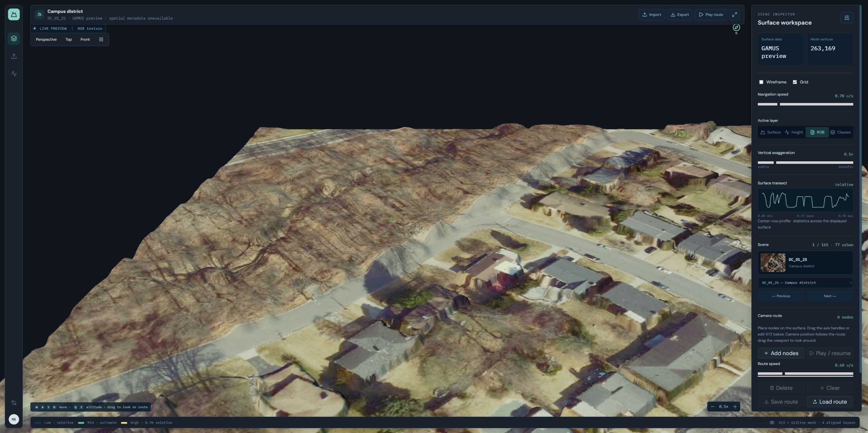Open Scene Inspector settings sliders icon

[847, 18]
